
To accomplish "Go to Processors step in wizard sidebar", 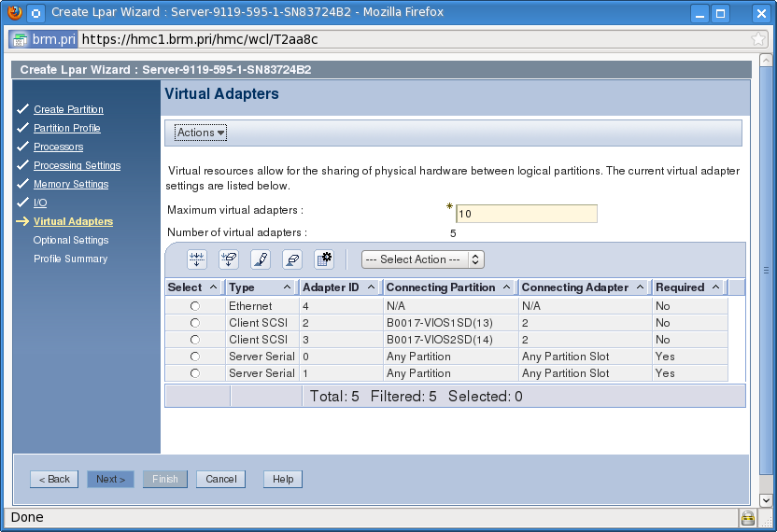I will click(58, 147).
